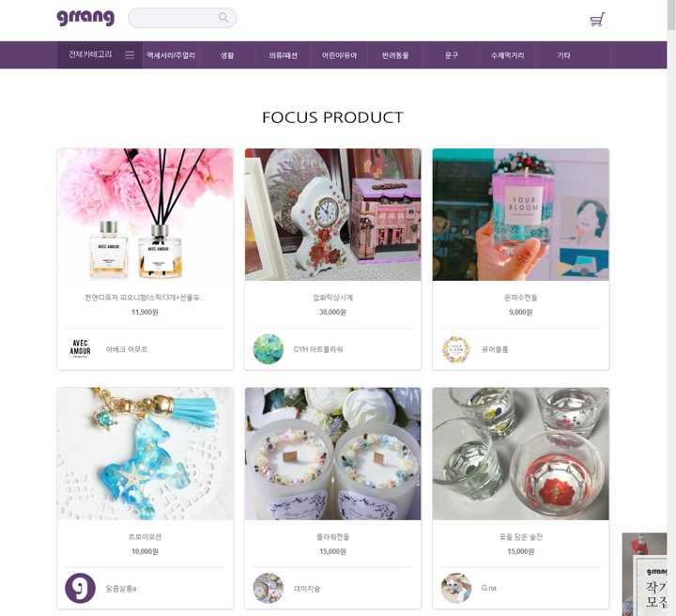Click the 유어블룸 wreath seller logo
The image size is (676, 616).
coord(456,348)
